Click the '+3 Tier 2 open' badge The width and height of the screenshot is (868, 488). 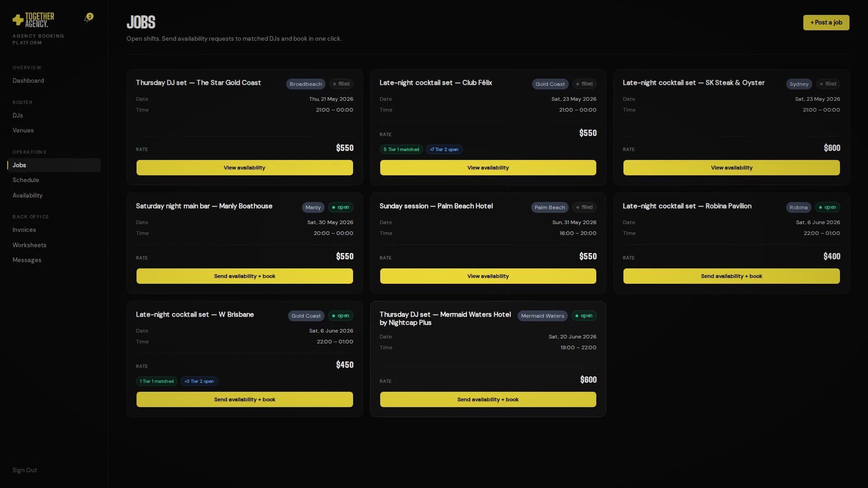point(199,381)
